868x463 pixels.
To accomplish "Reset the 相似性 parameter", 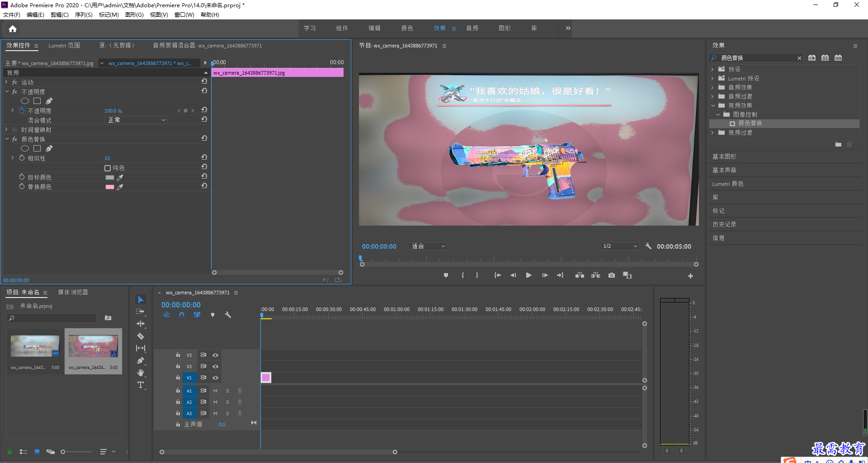I will pyautogui.click(x=204, y=157).
